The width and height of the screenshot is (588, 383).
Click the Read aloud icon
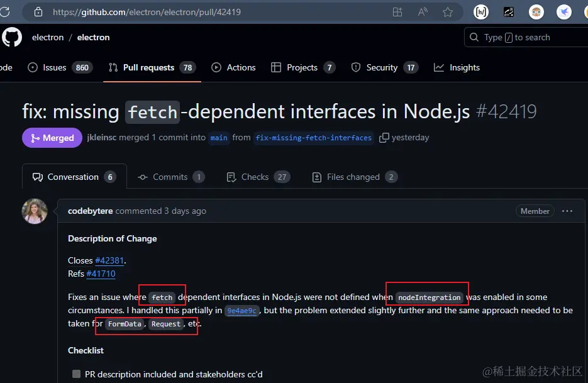(423, 12)
